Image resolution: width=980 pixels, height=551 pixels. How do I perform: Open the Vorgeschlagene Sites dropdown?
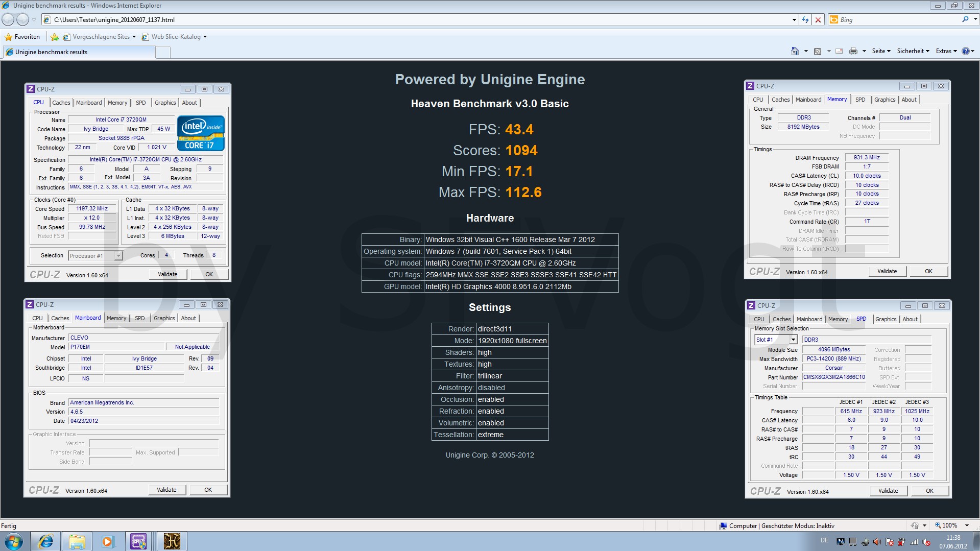coord(134,37)
